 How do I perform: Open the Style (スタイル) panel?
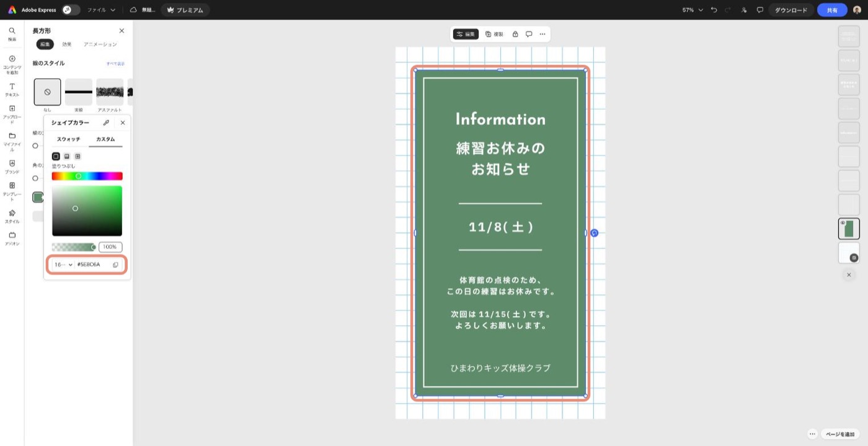12,216
